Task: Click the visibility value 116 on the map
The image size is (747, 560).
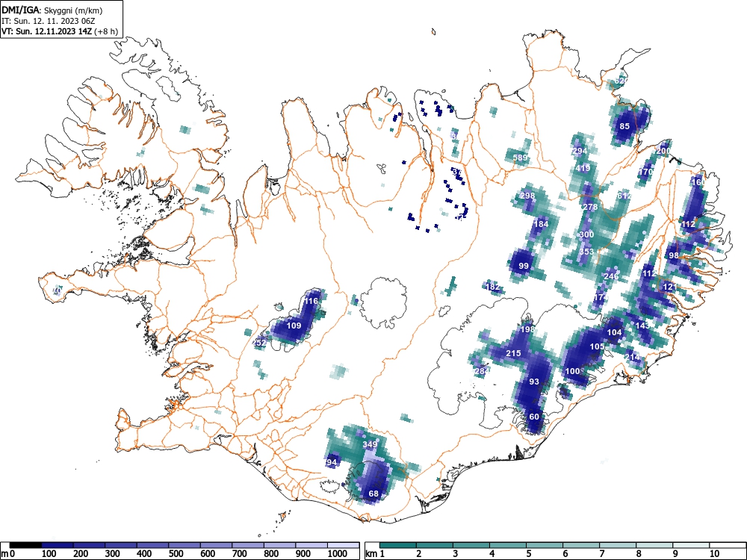Action: pos(311,301)
